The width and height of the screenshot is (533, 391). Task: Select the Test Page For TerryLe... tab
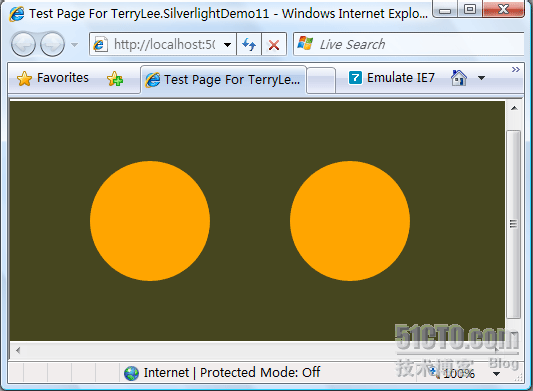point(223,80)
